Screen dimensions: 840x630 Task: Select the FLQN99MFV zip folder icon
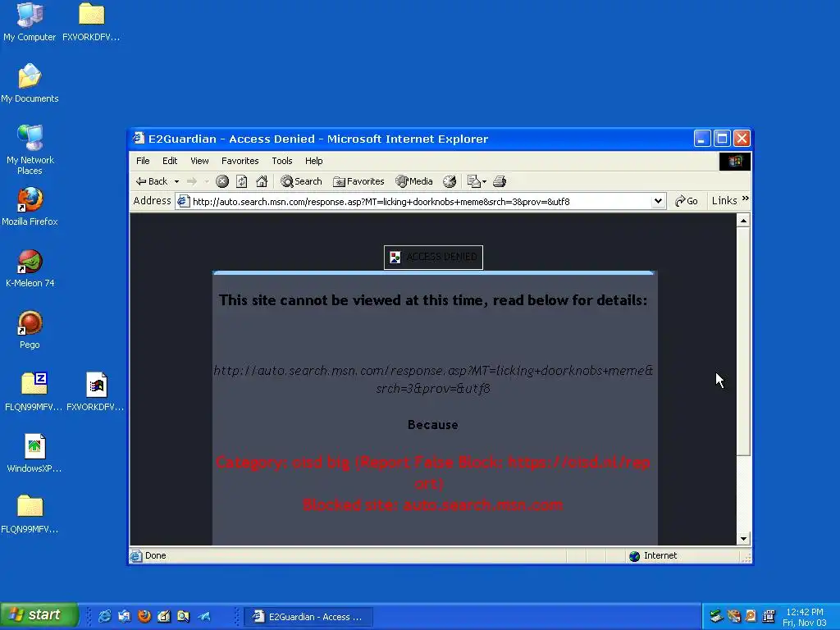(x=34, y=391)
